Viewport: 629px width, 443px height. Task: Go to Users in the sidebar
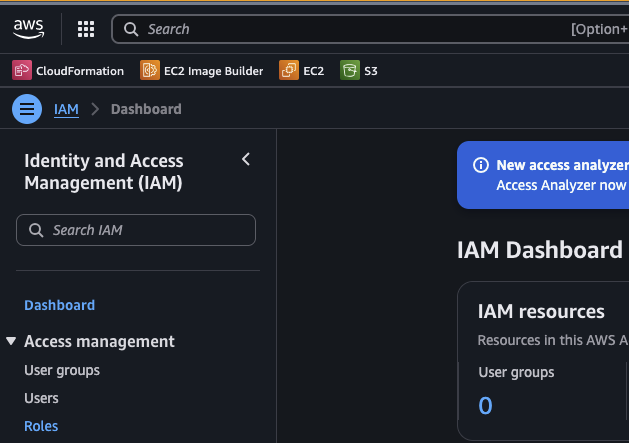[x=41, y=398]
